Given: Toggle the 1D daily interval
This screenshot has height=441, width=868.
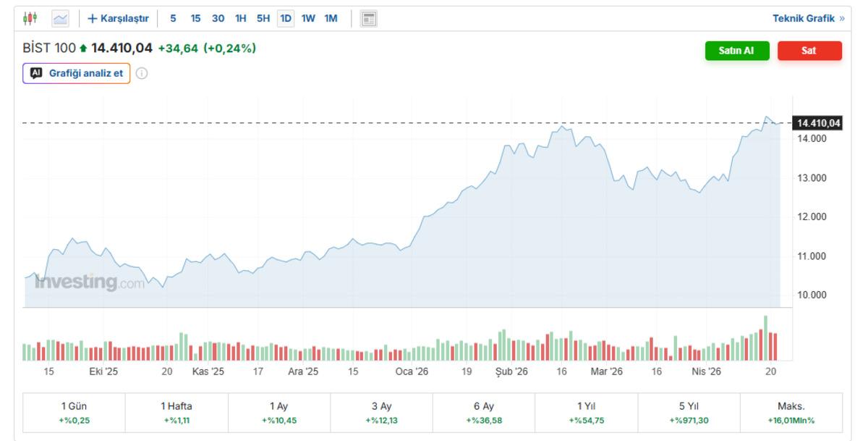Looking at the screenshot, I should pos(286,18).
